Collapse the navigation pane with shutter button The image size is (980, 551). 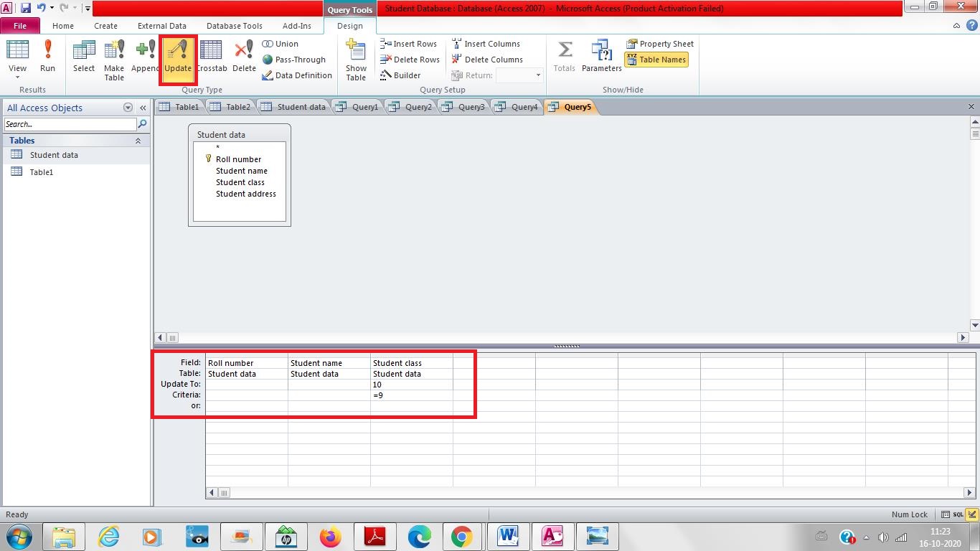143,108
